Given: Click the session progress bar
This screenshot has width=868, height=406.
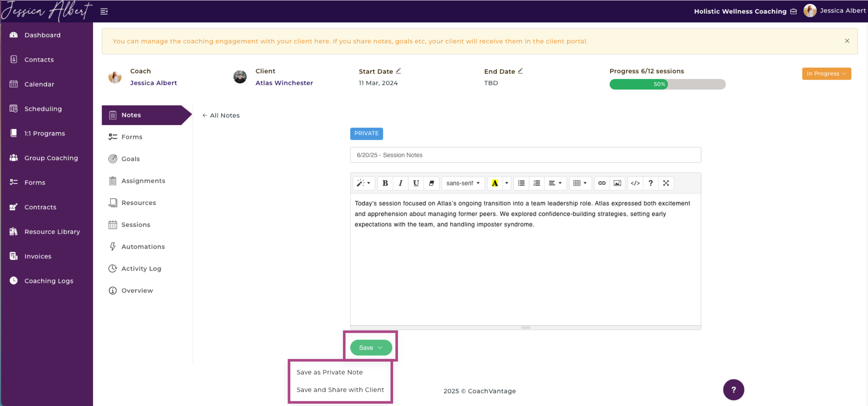Looking at the screenshot, I should (x=667, y=84).
